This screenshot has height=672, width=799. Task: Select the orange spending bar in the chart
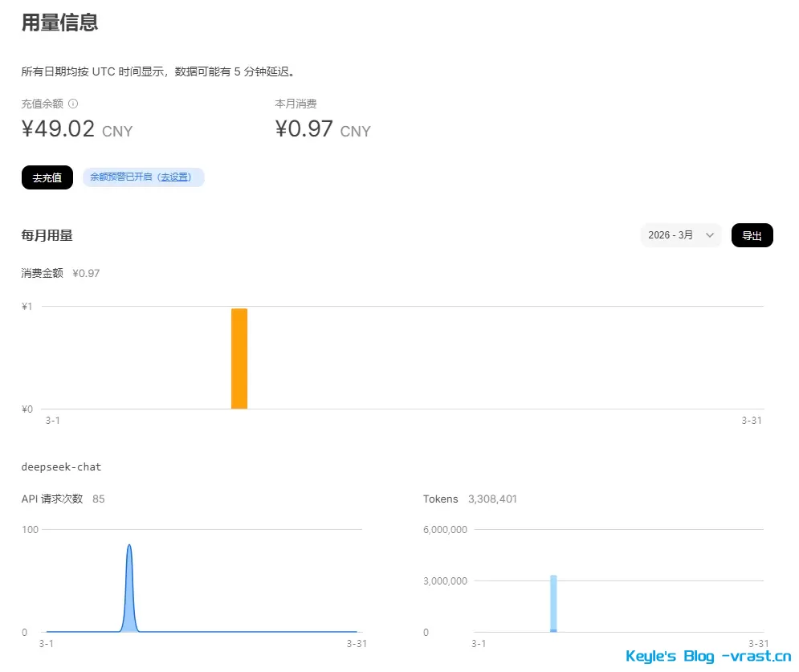click(238, 357)
